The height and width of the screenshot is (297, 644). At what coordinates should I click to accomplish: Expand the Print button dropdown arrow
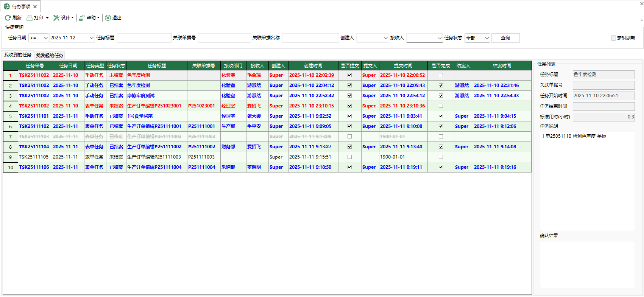point(47,18)
